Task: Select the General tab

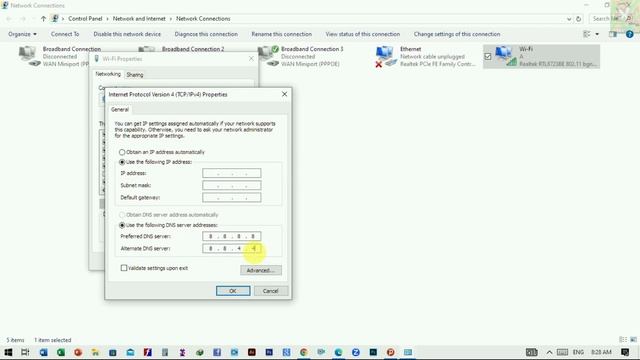Action: tap(120, 110)
